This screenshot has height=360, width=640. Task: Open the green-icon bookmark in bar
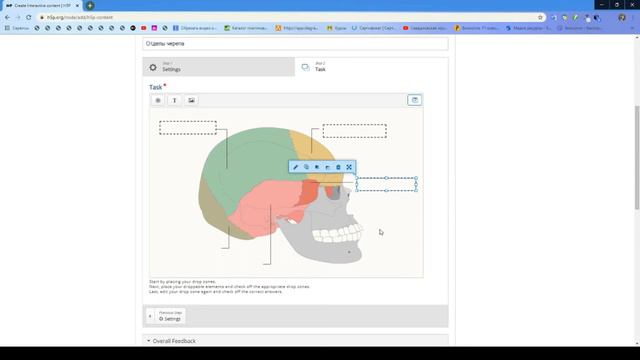click(x=245, y=28)
